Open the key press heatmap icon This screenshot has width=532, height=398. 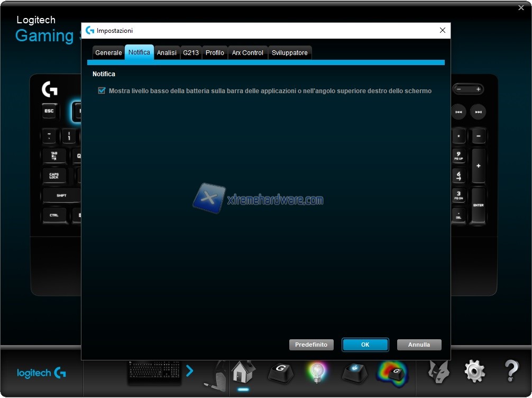coord(392,372)
